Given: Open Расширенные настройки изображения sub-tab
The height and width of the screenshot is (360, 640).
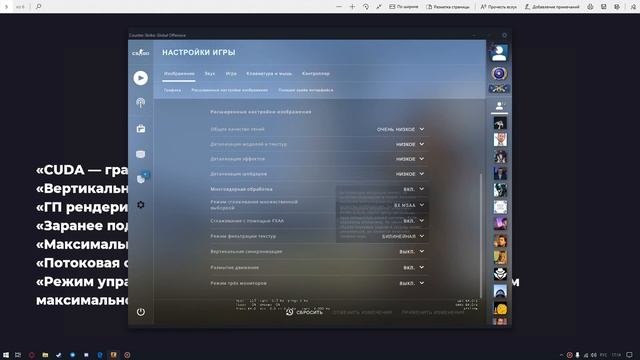Looking at the screenshot, I should coord(230,90).
